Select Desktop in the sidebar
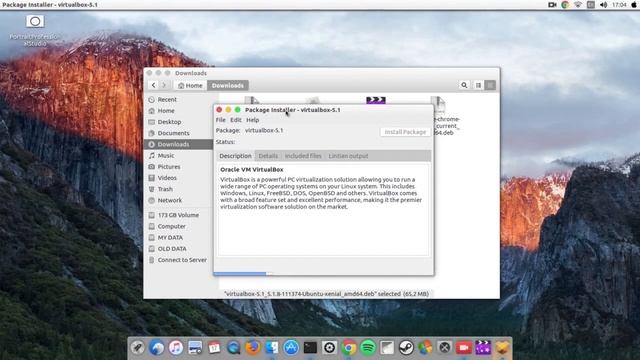Screen dimensions: 640x360 (x=178, y=122)
